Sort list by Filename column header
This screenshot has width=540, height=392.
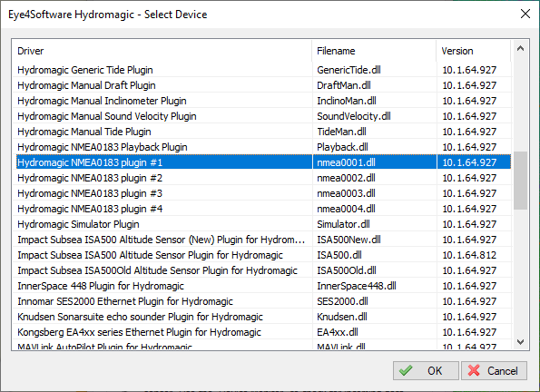click(374, 51)
